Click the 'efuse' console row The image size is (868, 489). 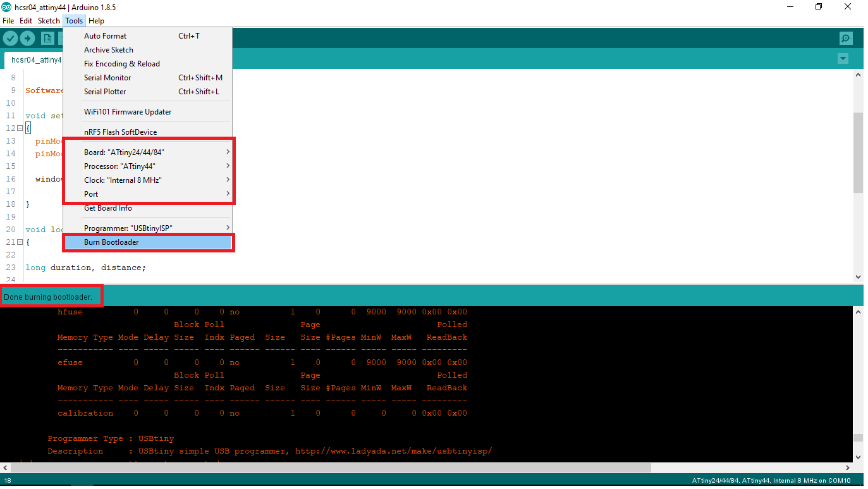[262, 362]
